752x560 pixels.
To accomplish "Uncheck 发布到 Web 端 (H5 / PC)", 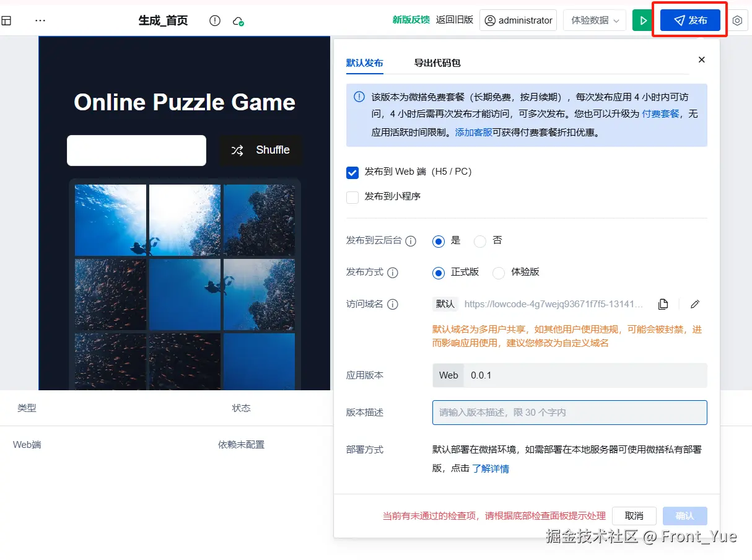I will 352,173.
